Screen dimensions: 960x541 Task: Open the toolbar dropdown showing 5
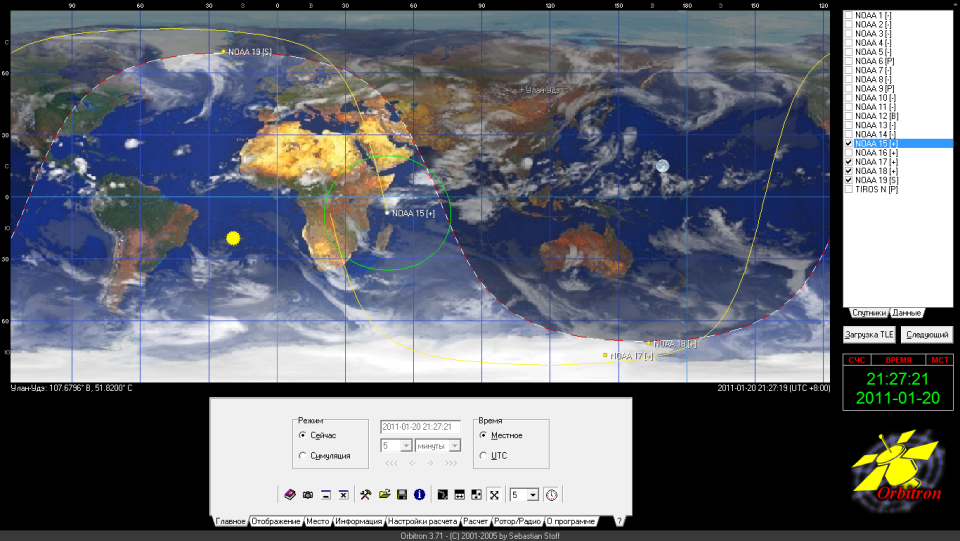coord(533,494)
